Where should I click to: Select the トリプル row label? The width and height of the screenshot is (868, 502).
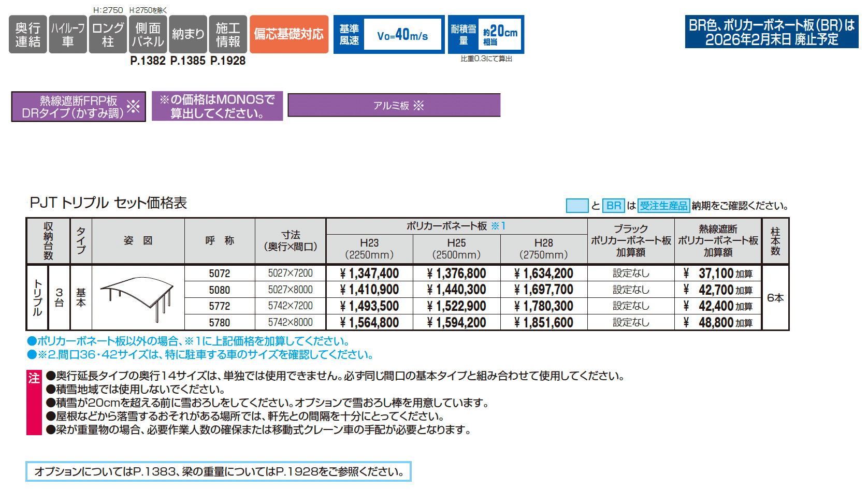click(36, 298)
